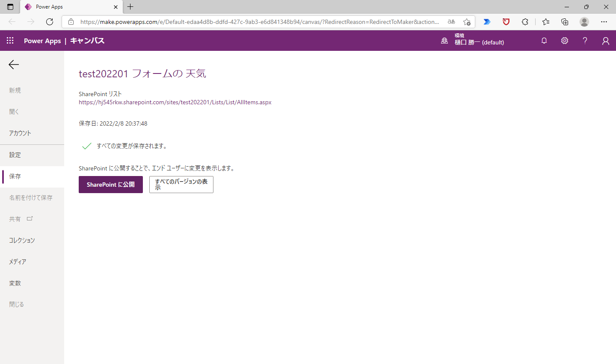The width and height of the screenshot is (616, 364).
Task: Open the red shield extension icon
Action: tap(506, 22)
